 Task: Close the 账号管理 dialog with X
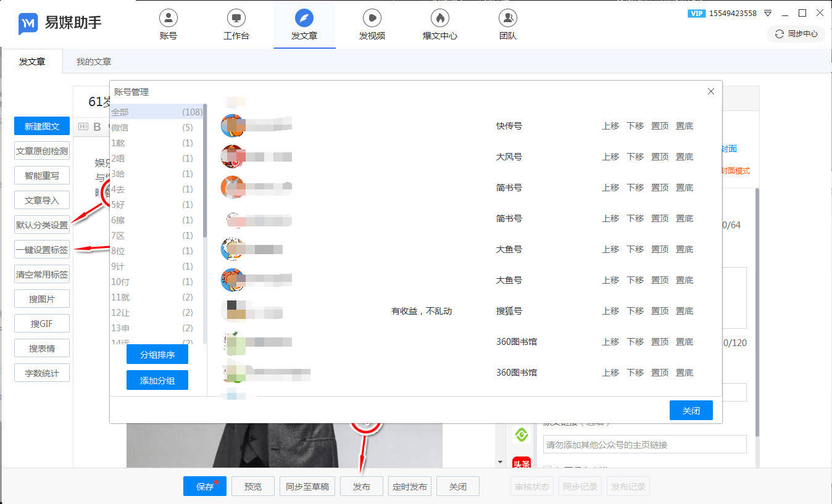point(710,91)
